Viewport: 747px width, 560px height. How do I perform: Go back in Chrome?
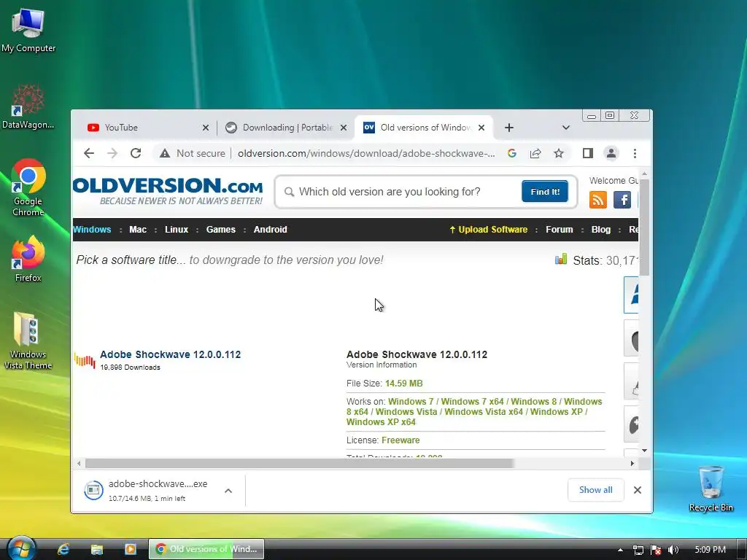click(89, 153)
